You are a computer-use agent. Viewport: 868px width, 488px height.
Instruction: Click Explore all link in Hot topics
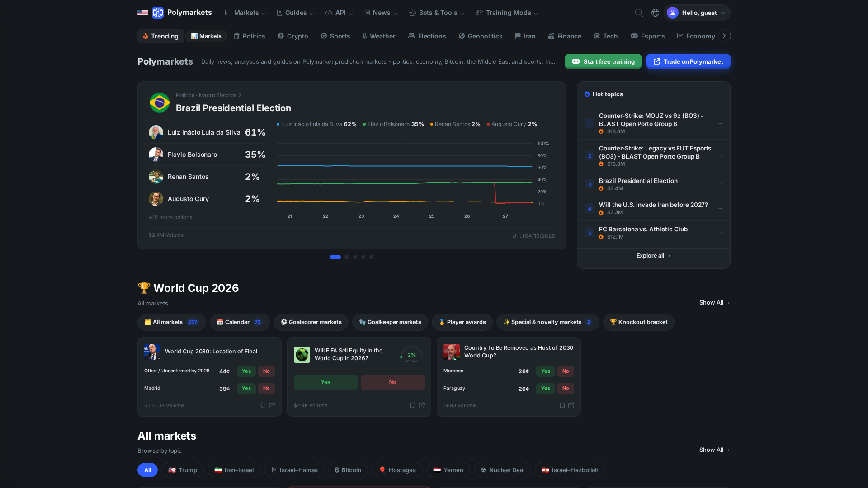pyautogui.click(x=654, y=256)
